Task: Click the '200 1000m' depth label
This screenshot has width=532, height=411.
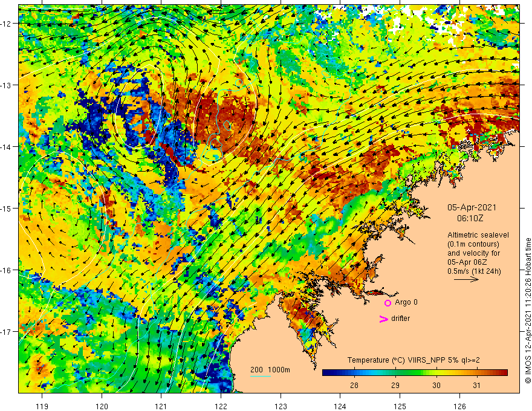Action: [270, 370]
